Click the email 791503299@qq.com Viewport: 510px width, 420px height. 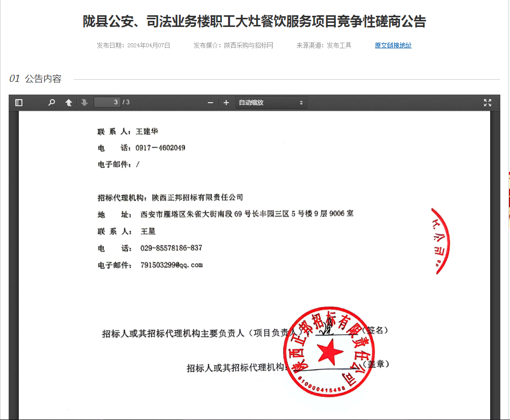point(172,265)
